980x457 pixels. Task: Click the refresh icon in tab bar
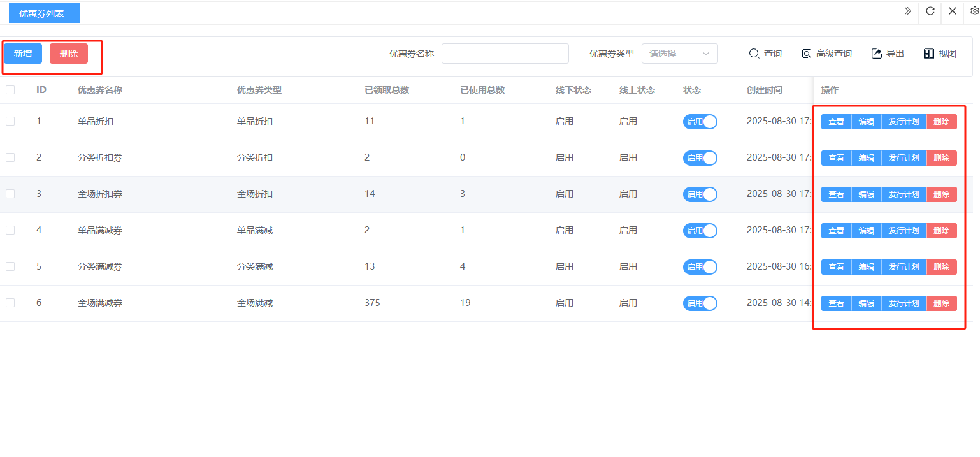point(930,11)
